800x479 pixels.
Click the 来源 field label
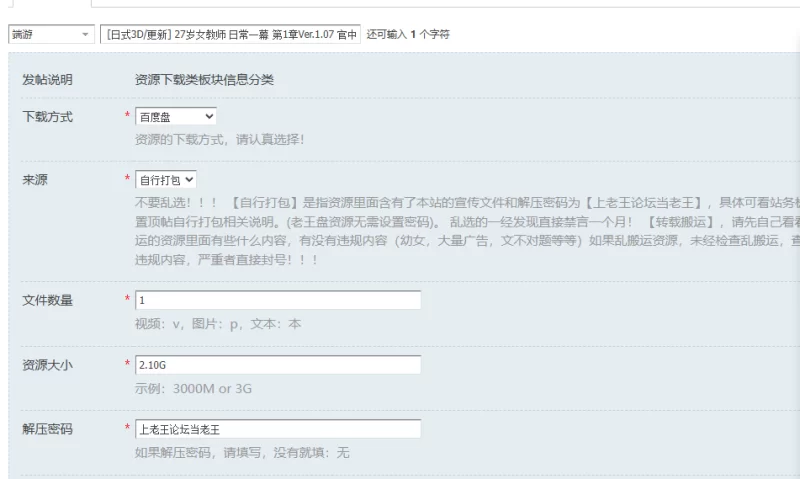tap(35, 180)
